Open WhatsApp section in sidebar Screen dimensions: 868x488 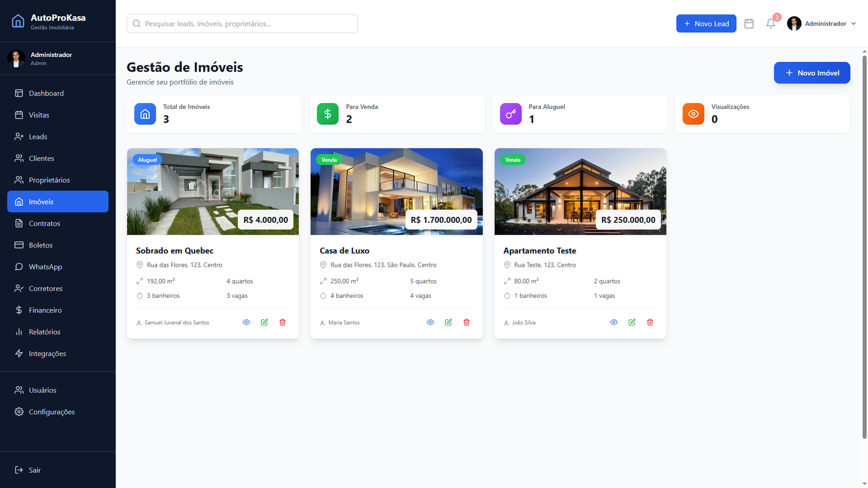[x=45, y=267]
